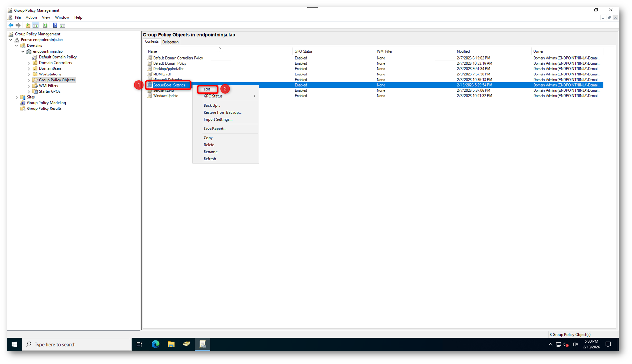The height and width of the screenshot is (364, 632).
Task: Click the taskbar search box
Action: click(x=76, y=344)
